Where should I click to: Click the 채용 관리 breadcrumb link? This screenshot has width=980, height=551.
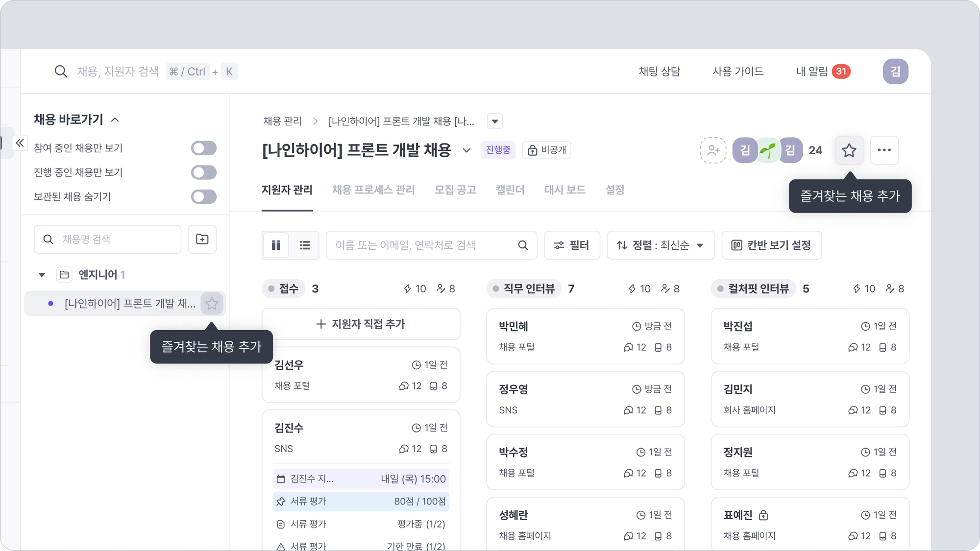coord(282,121)
